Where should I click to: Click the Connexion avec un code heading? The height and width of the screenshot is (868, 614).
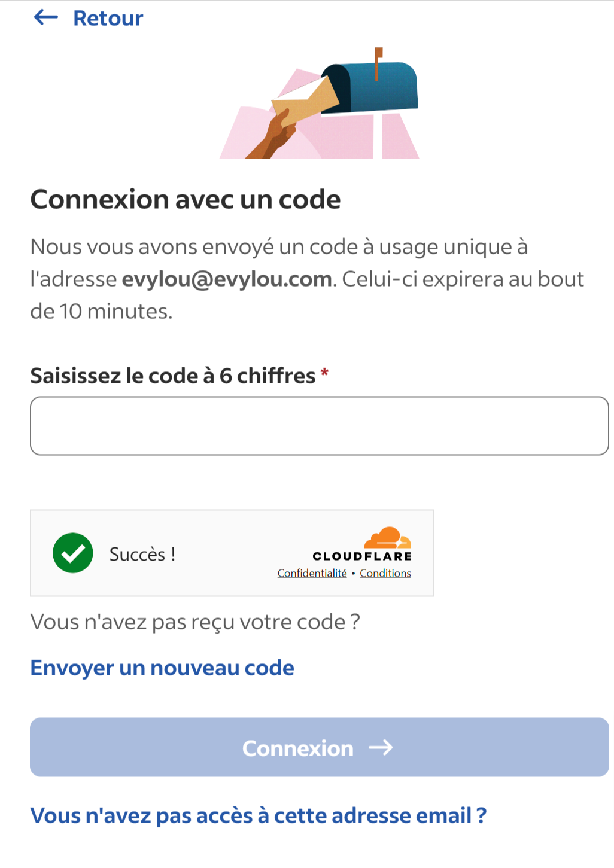[186, 199]
